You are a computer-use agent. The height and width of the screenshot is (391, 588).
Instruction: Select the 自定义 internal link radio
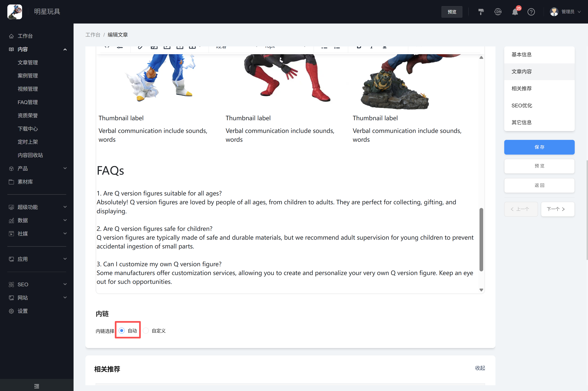[146, 331]
